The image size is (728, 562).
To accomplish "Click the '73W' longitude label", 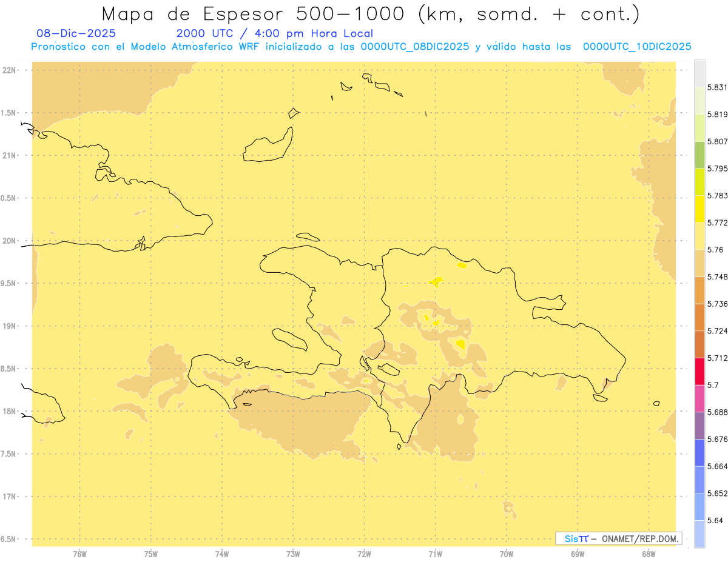I will click(x=293, y=554).
